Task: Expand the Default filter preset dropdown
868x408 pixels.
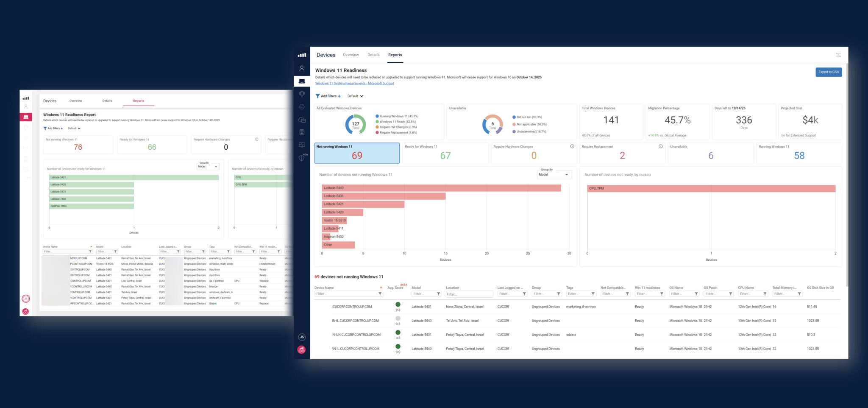Action: (354, 96)
